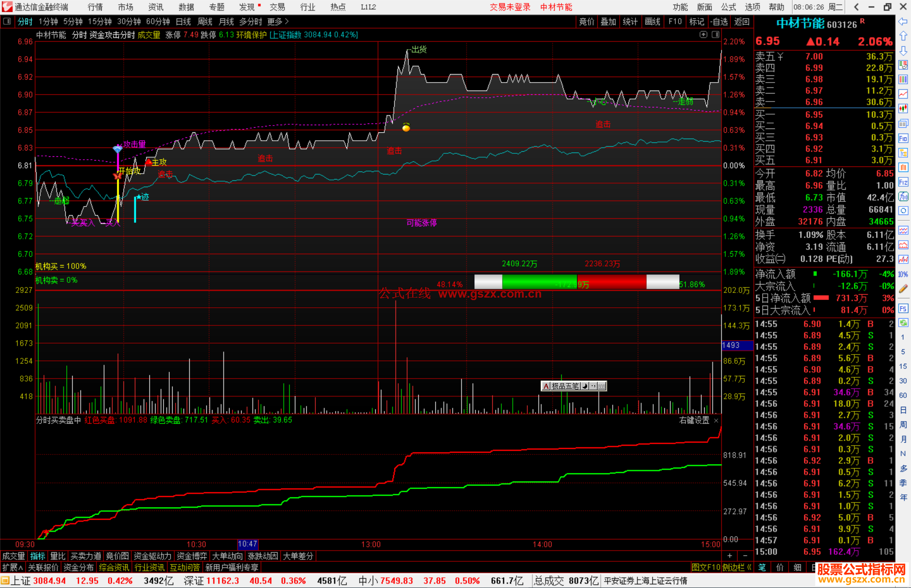Select the 日线 period tab
911x588 pixels.
pyautogui.click(x=183, y=21)
